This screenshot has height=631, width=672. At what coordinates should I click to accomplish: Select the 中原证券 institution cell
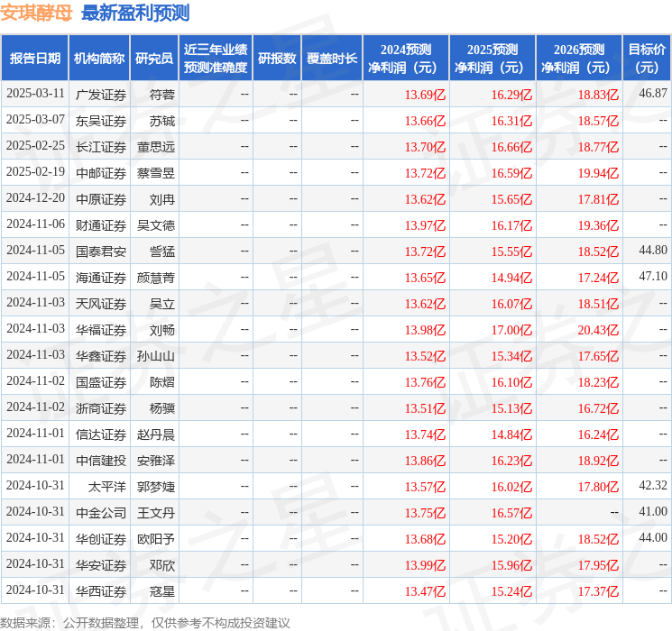[101, 199]
